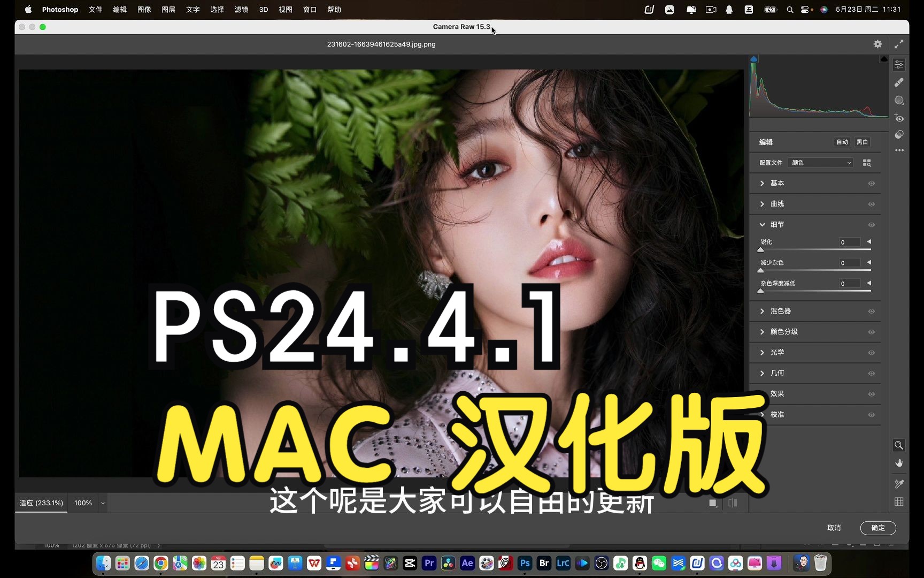924x578 pixels.
Task: Open Google Chrome from the Dock
Action: (160, 563)
